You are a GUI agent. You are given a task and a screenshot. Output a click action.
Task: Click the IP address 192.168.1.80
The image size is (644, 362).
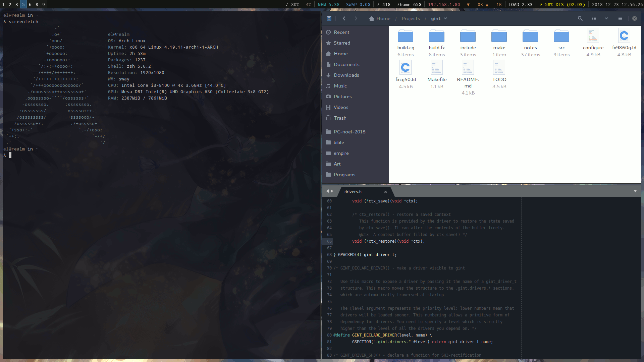[444, 4]
